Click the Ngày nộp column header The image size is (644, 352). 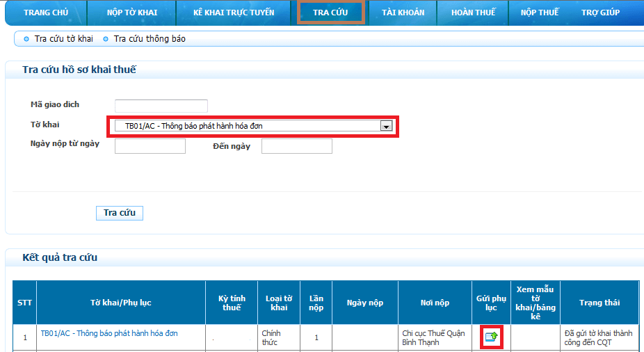pos(365,303)
